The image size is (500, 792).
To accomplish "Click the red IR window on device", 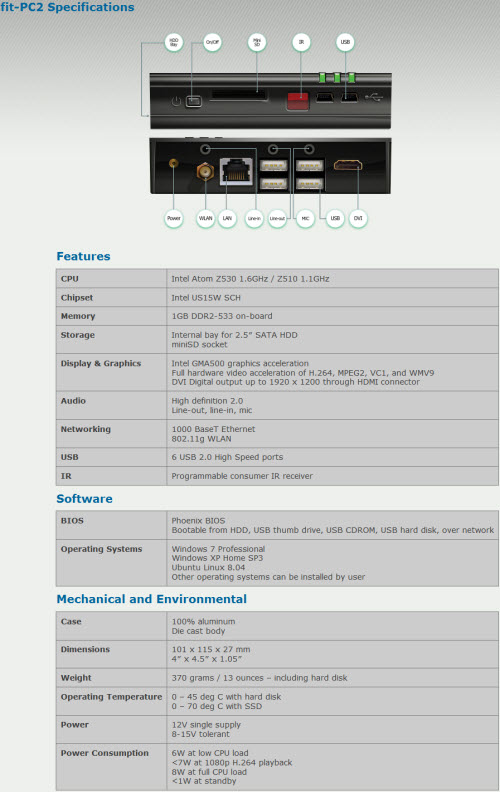I will point(297,101).
